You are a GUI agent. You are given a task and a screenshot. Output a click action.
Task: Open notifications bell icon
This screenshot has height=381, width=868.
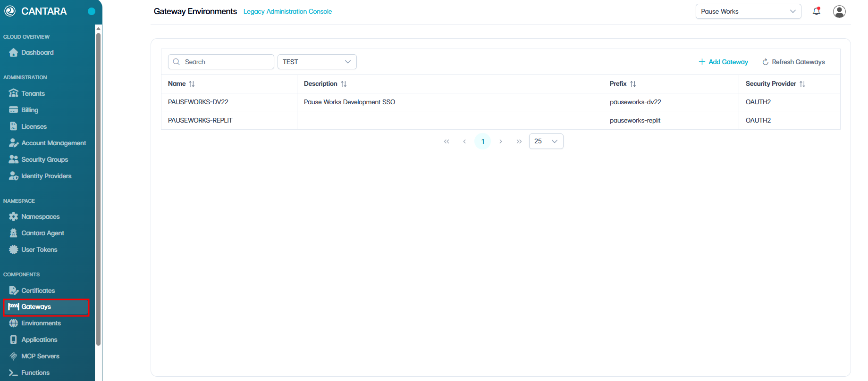pos(817,11)
